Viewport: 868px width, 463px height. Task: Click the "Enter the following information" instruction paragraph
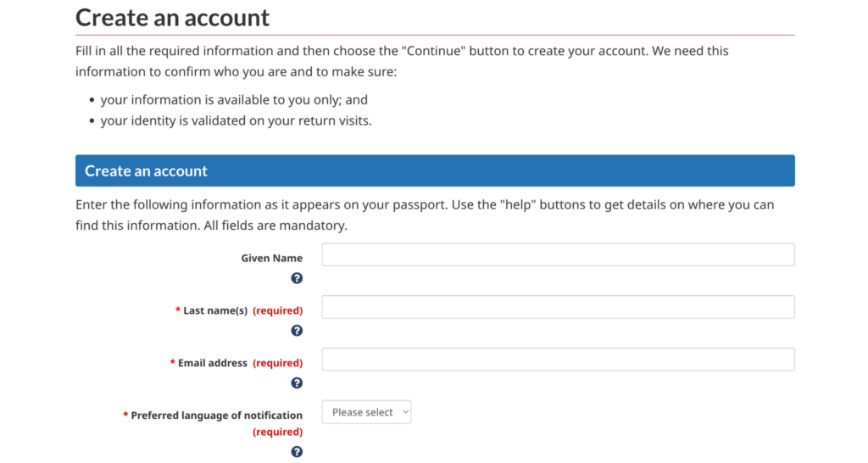pyautogui.click(x=424, y=215)
